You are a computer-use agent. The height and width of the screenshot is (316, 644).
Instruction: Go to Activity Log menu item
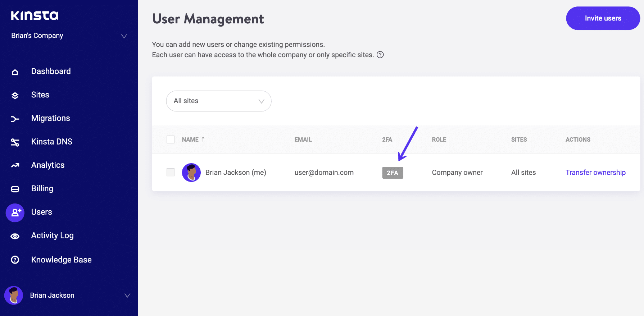pos(52,235)
